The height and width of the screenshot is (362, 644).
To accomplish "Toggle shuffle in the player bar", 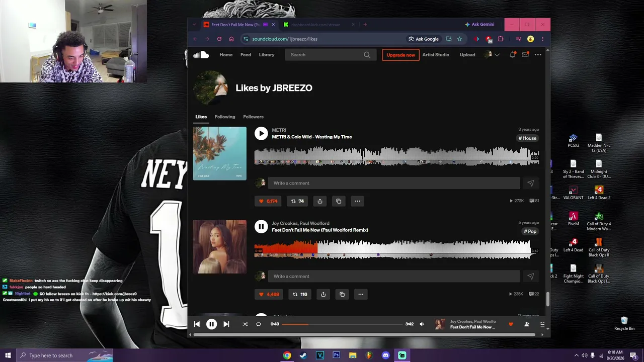I will click(x=245, y=324).
